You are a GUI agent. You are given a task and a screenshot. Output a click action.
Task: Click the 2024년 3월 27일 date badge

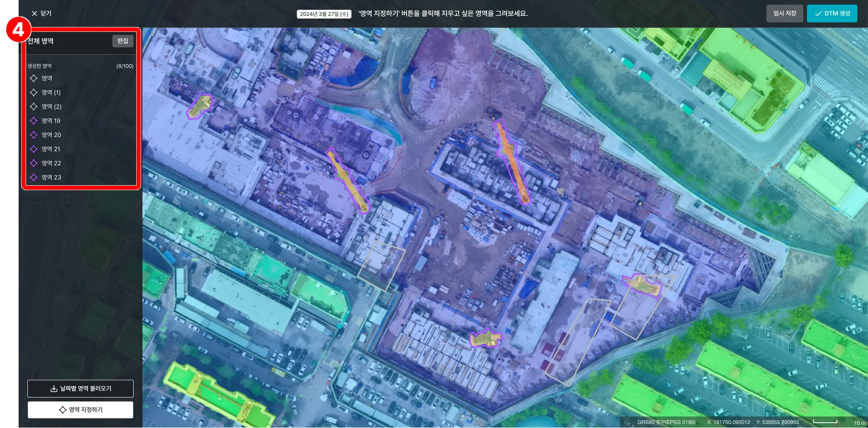point(324,14)
